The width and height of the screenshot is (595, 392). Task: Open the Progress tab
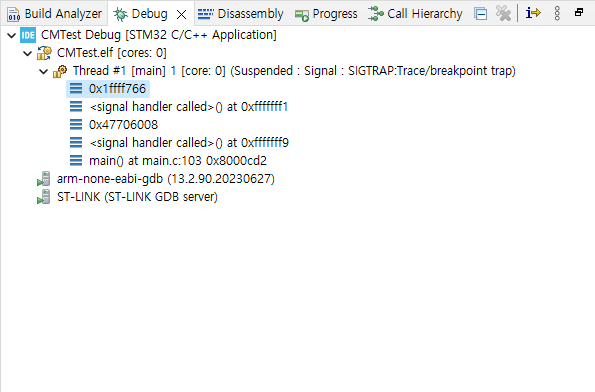pos(326,14)
